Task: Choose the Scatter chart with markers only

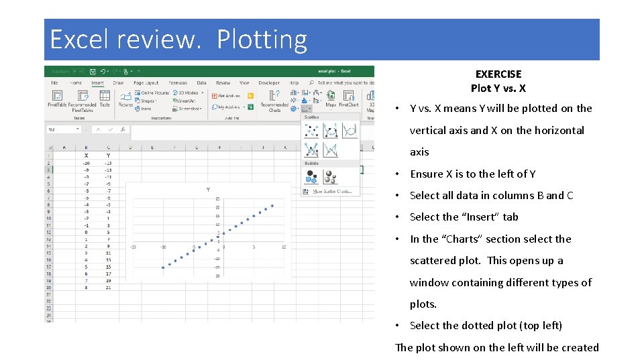Action: tap(311, 131)
